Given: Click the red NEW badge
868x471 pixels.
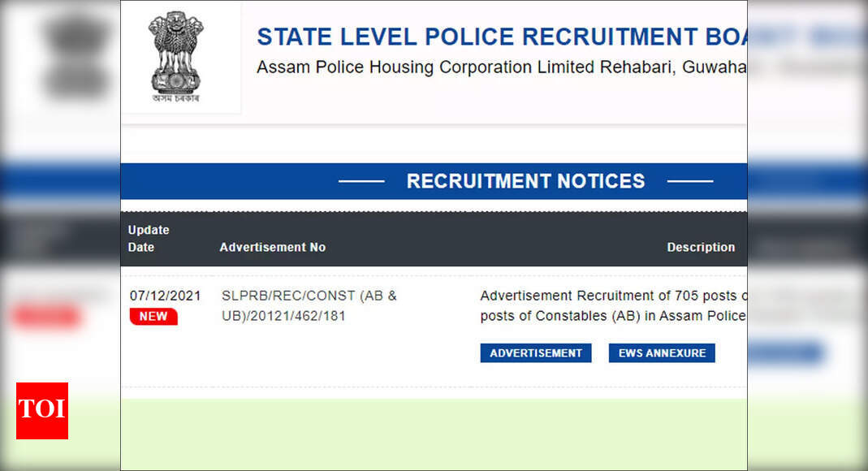Looking at the screenshot, I should tap(153, 317).
